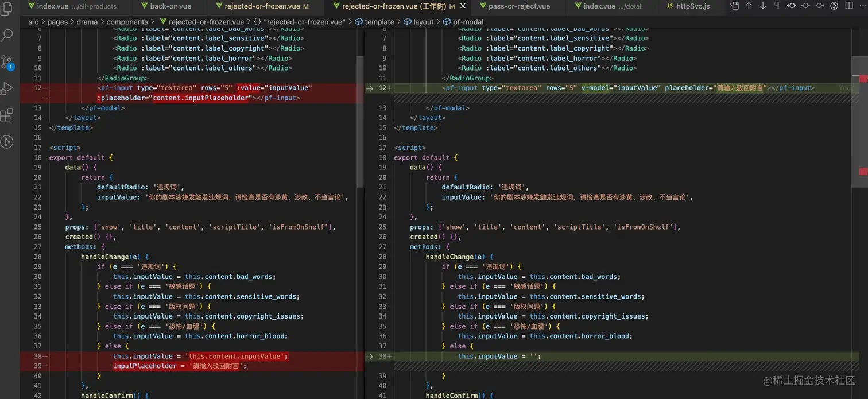Open the components breadcrumb
Screen dimensions: 868x399
pos(127,22)
